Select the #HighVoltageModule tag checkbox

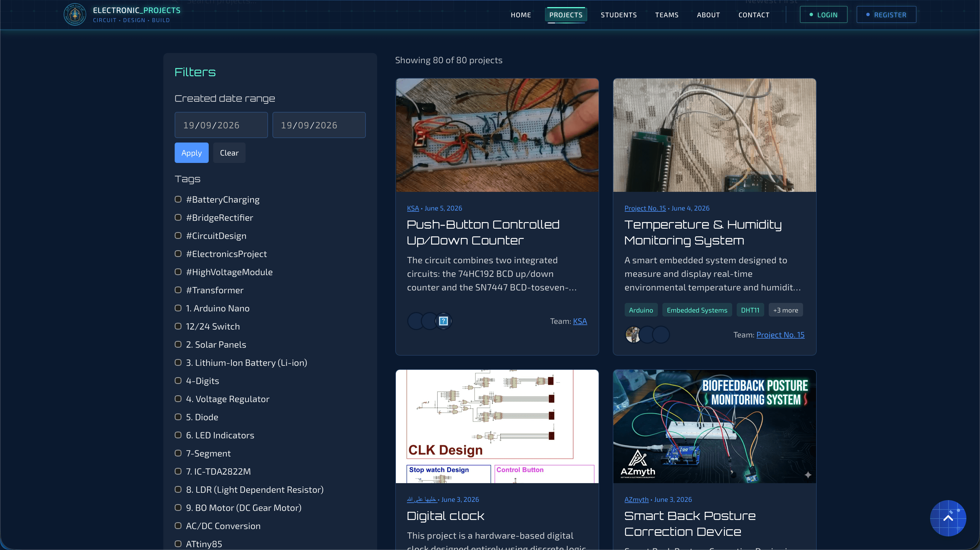point(178,272)
